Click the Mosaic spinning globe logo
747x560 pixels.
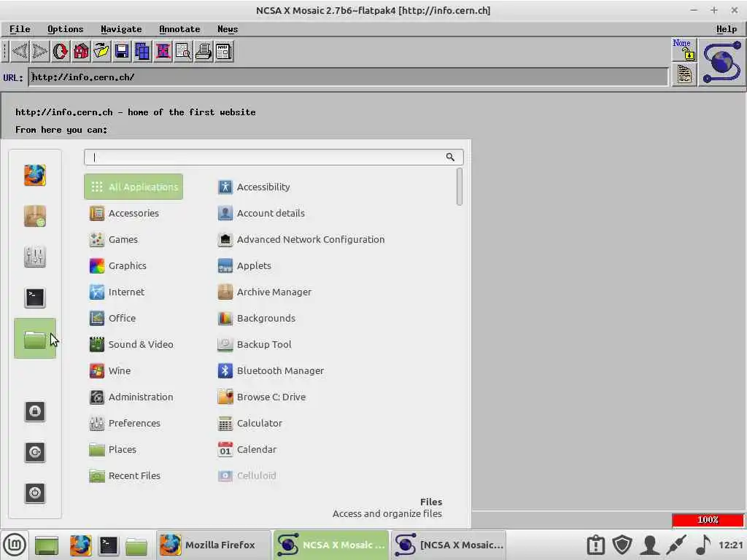click(x=721, y=63)
